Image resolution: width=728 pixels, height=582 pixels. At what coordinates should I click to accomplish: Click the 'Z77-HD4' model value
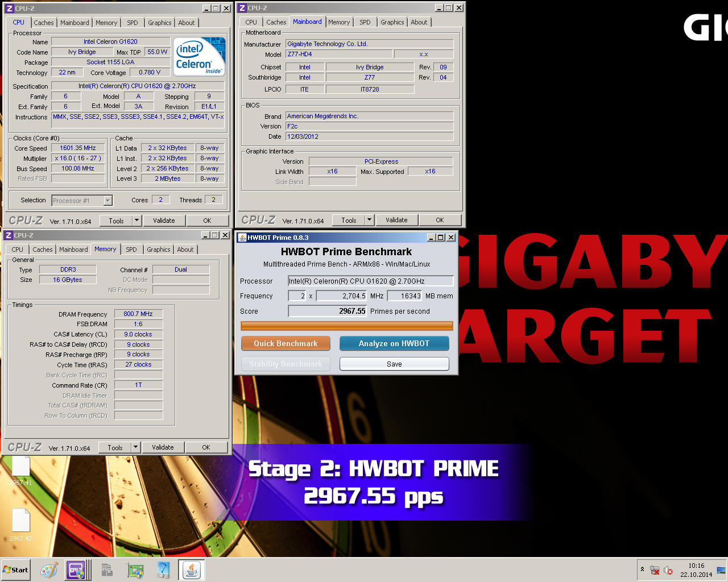point(339,54)
